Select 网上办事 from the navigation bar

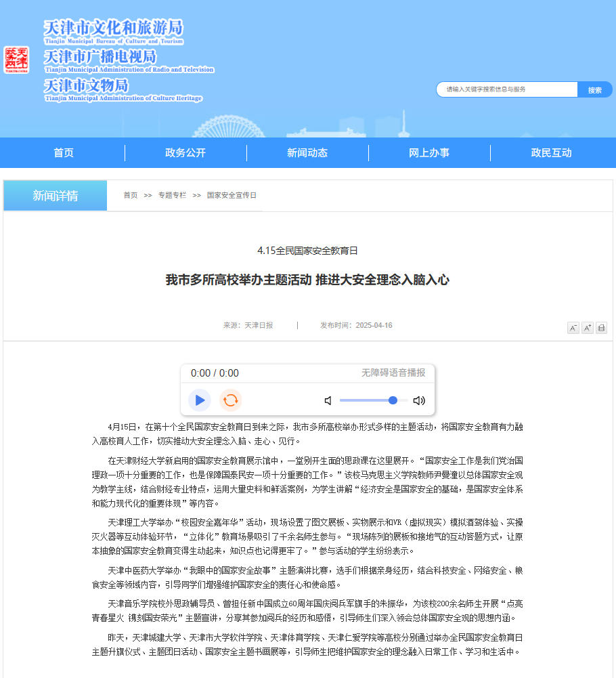[429, 153]
